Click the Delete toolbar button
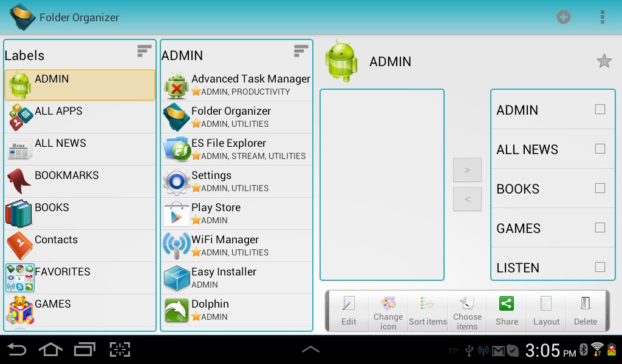 [586, 311]
